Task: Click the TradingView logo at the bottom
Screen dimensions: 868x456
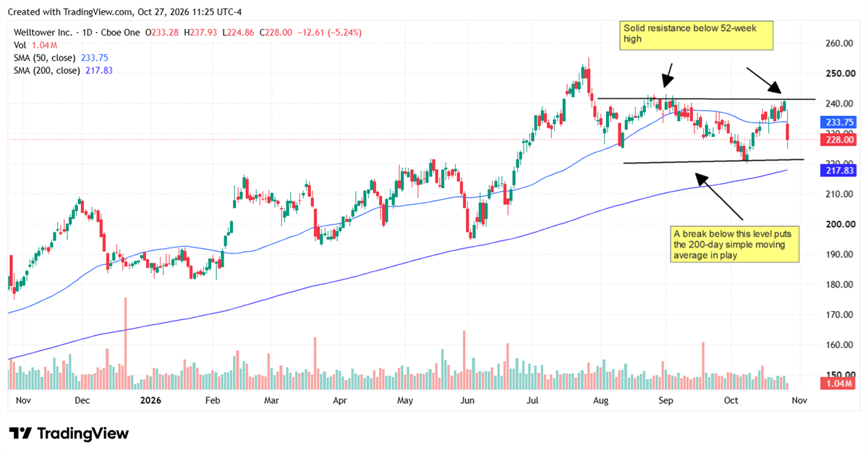Action: 69,434
